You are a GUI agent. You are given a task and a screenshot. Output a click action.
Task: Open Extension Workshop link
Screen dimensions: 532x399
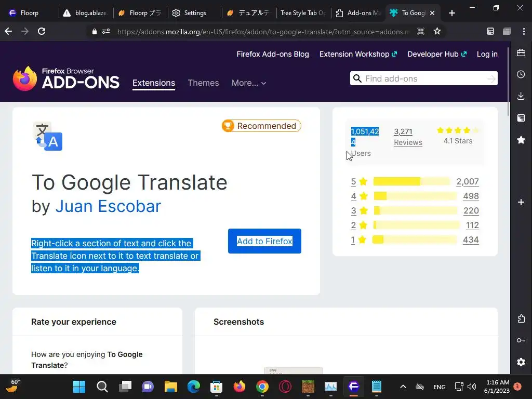click(358, 54)
